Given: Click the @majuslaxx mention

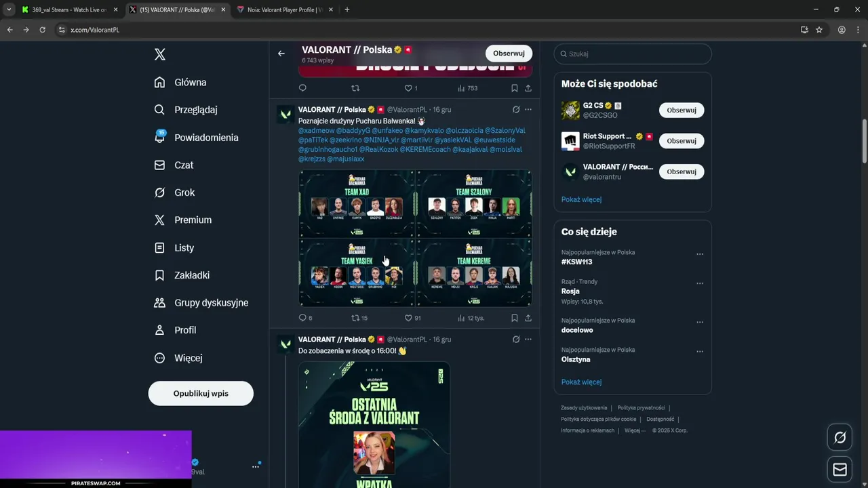Looking at the screenshot, I should tap(346, 159).
